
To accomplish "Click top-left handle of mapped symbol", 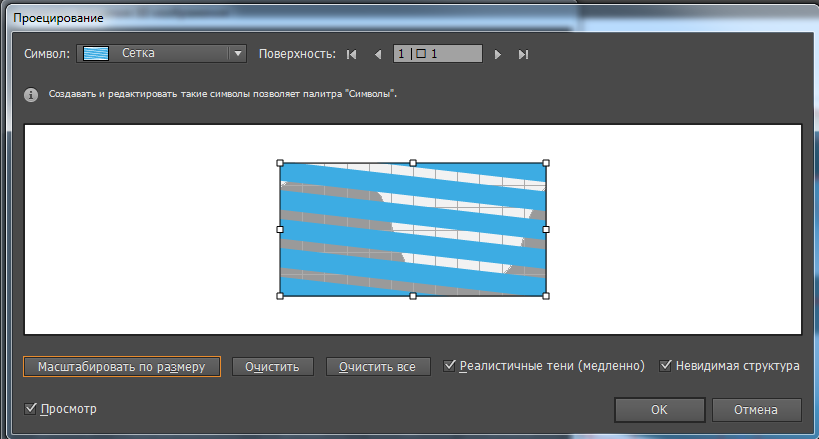I will [x=280, y=163].
